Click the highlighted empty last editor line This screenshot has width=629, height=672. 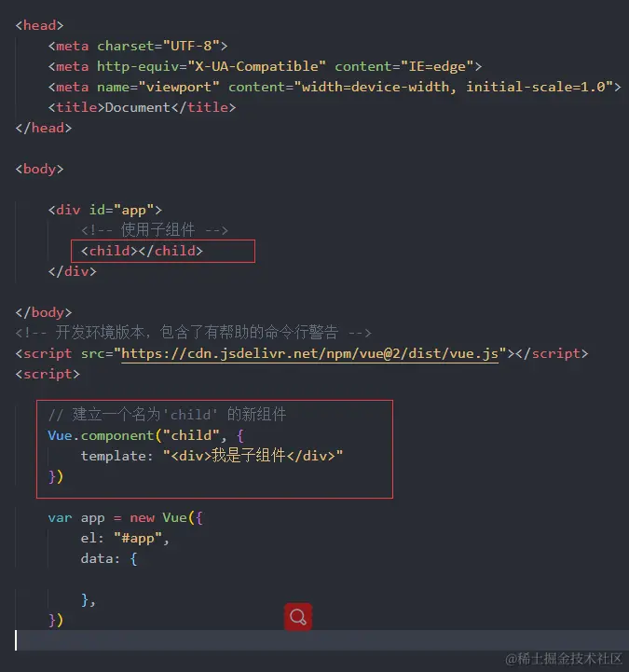coord(321,640)
